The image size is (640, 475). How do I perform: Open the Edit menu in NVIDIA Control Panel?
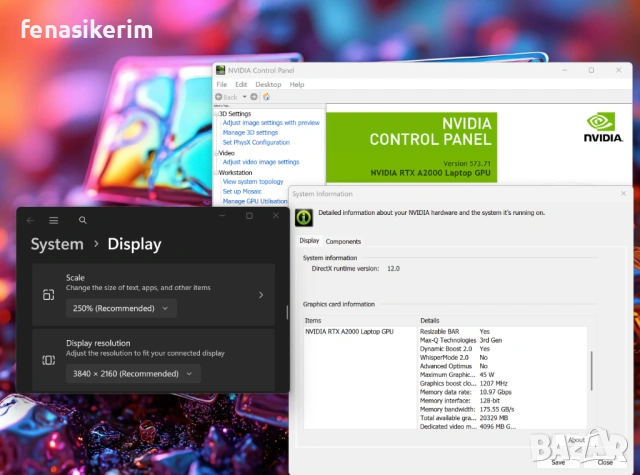(241, 84)
